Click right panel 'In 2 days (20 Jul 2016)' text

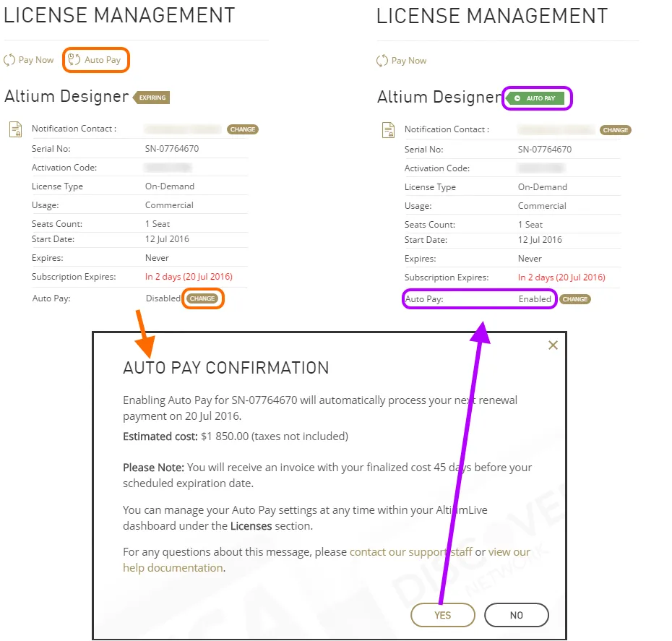[x=562, y=278]
